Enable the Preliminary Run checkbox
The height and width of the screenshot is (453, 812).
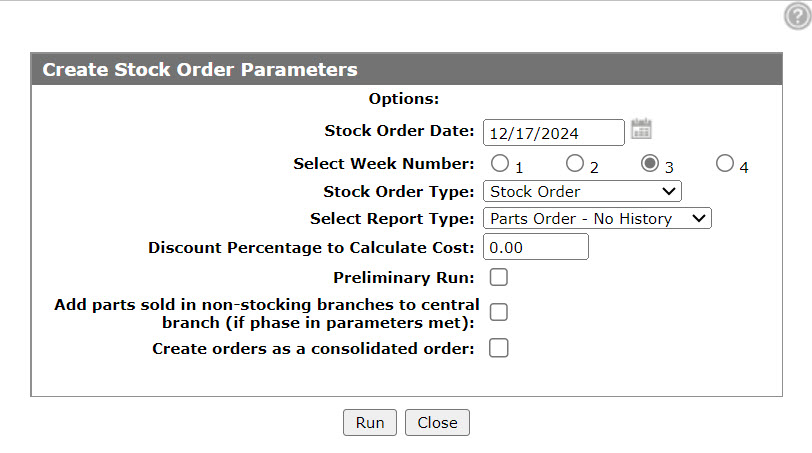click(499, 277)
